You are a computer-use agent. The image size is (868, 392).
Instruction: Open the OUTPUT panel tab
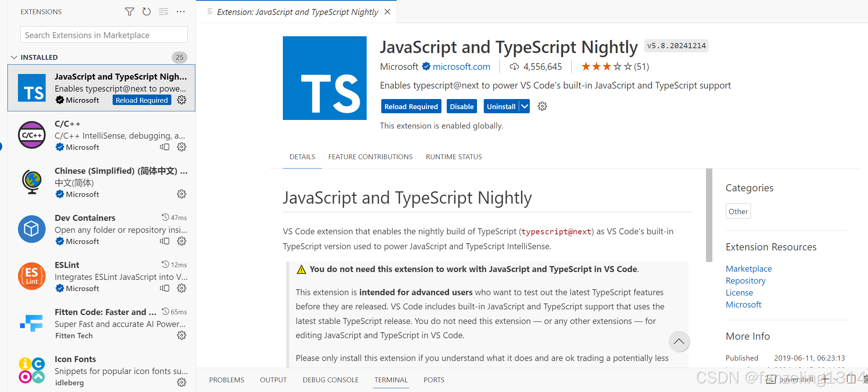click(x=273, y=380)
